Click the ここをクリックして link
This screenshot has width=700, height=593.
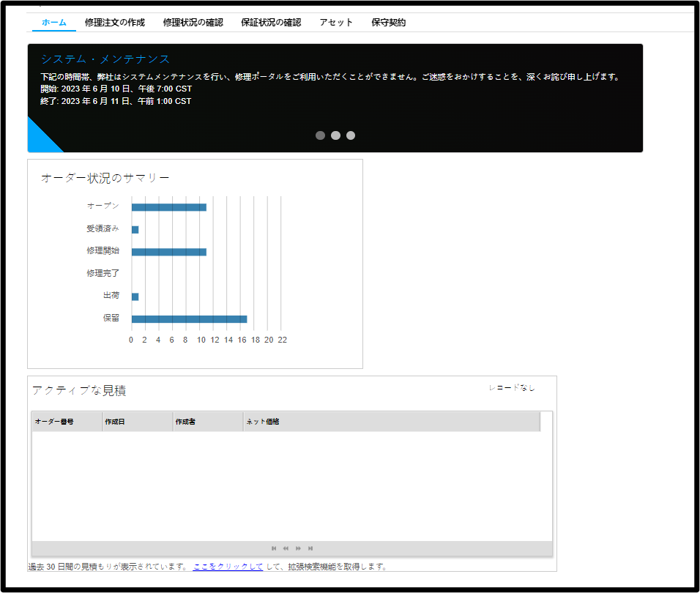click(x=228, y=566)
